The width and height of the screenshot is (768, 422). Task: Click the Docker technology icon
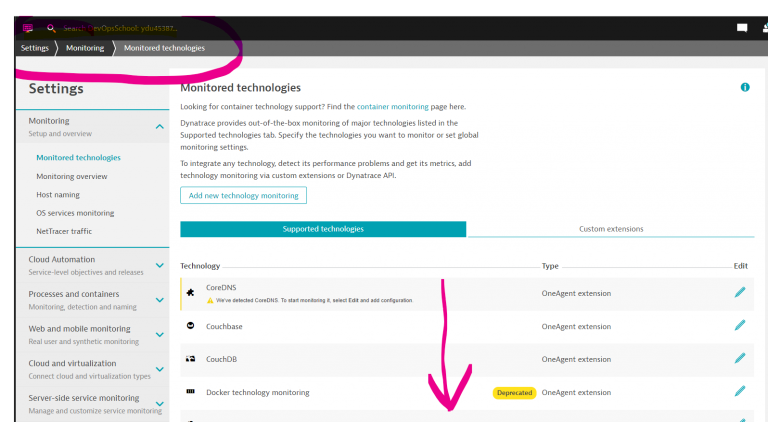pyautogui.click(x=191, y=391)
